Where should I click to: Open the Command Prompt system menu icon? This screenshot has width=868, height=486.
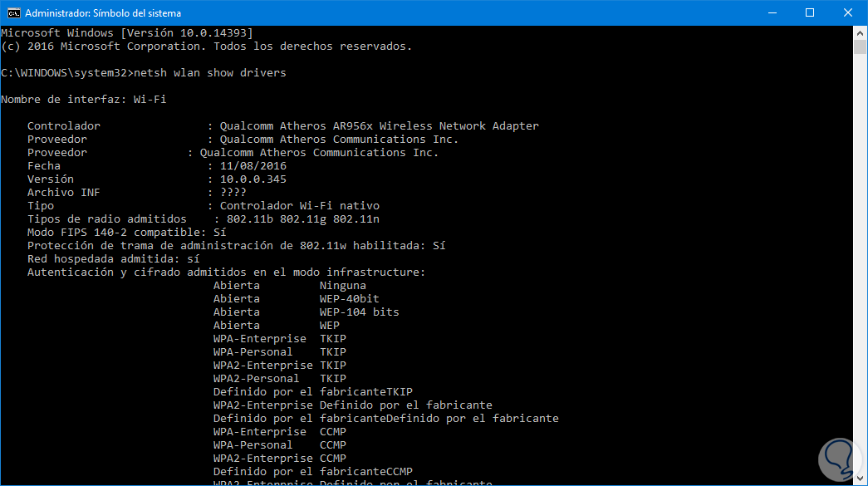12,13
